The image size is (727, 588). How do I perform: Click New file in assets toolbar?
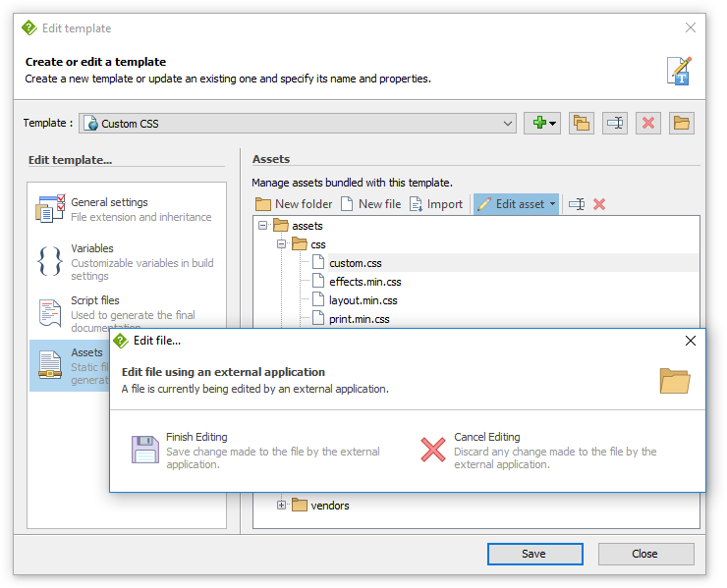pos(371,204)
